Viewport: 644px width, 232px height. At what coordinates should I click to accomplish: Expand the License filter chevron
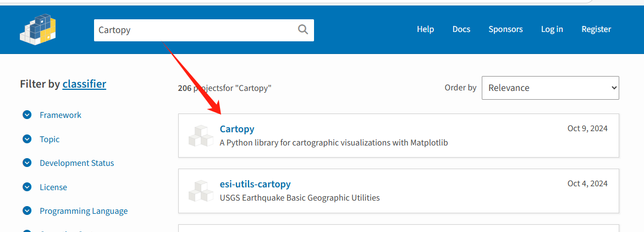pos(27,187)
